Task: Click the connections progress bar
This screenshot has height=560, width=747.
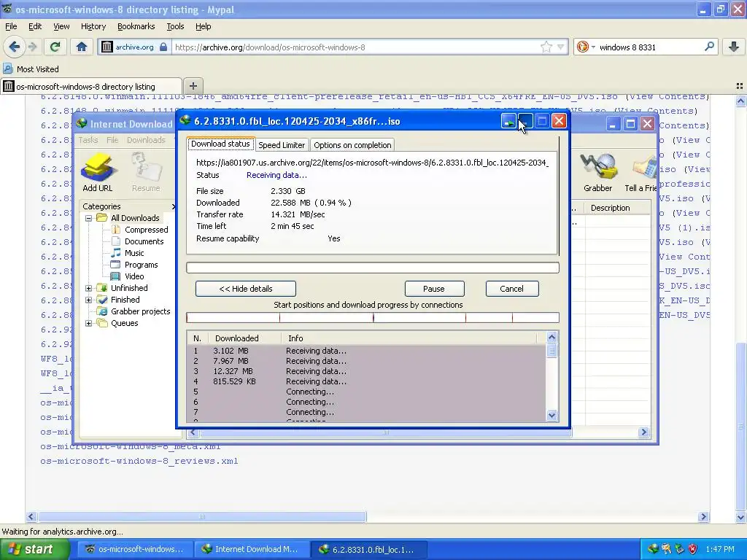Action: [373, 317]
